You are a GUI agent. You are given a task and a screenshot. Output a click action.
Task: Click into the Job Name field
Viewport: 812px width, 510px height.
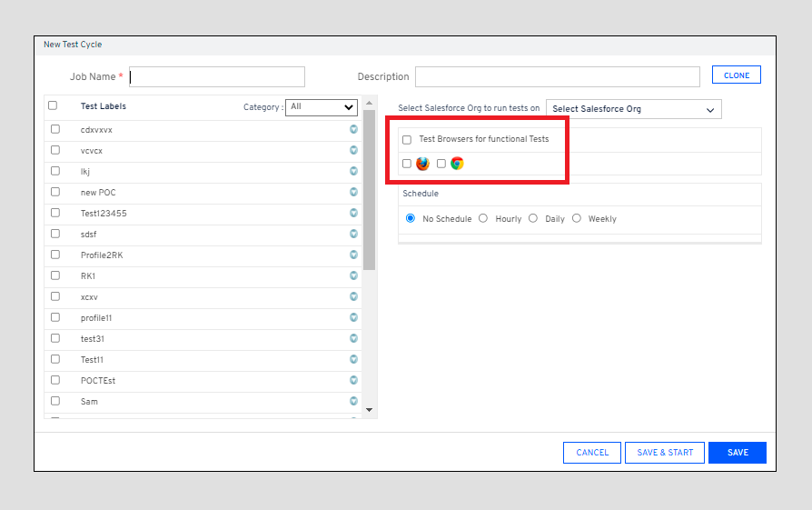tap(217, 77)
